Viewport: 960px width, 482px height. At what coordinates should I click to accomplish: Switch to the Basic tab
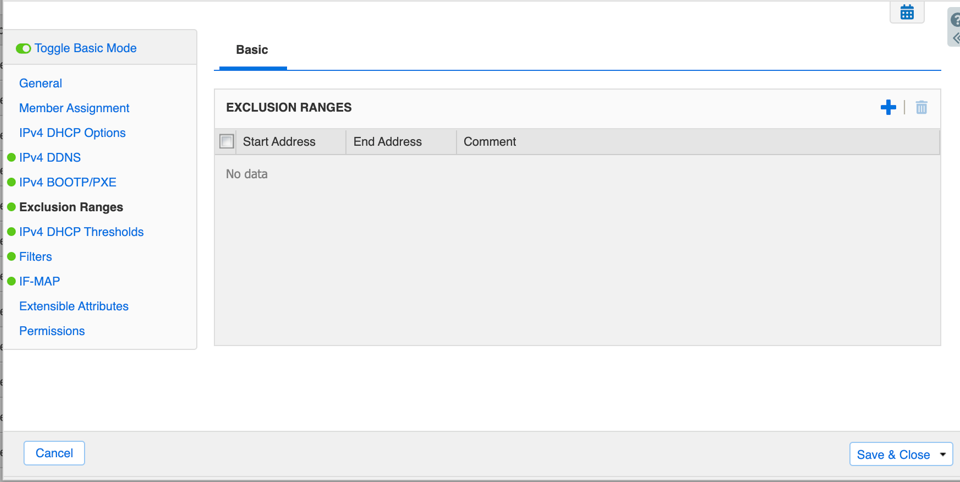pos(252,50)
